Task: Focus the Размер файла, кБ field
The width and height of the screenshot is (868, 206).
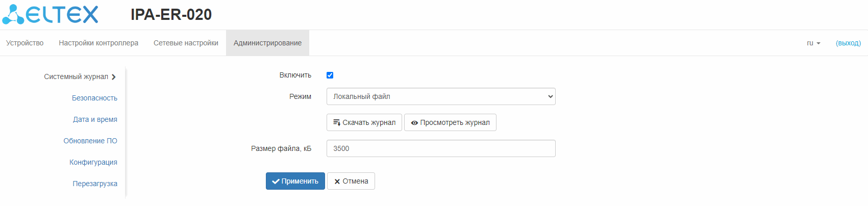Action: 441,148
